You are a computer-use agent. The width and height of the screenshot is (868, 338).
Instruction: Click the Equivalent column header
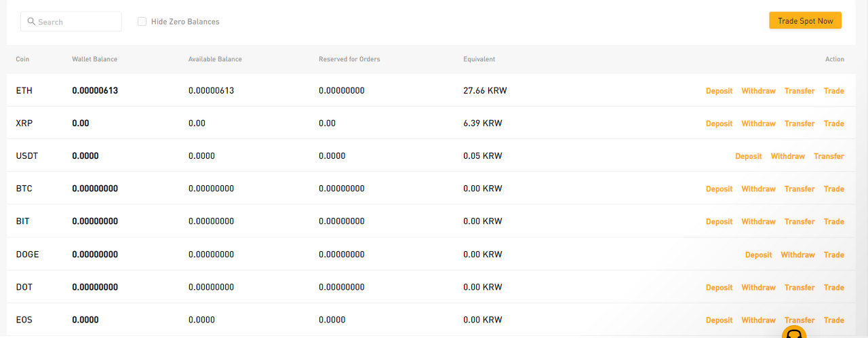pyautogui.click(x=479, y=59)
